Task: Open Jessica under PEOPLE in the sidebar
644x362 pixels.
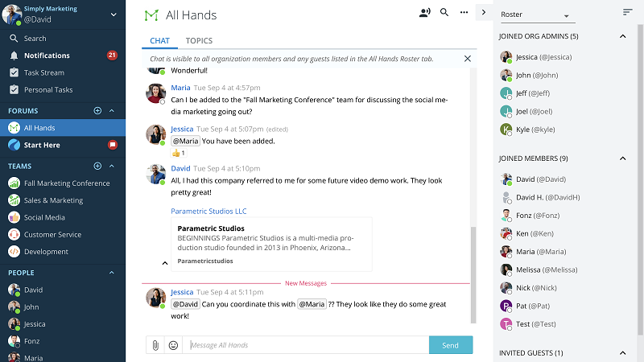Action: click(x=63, y=324)
